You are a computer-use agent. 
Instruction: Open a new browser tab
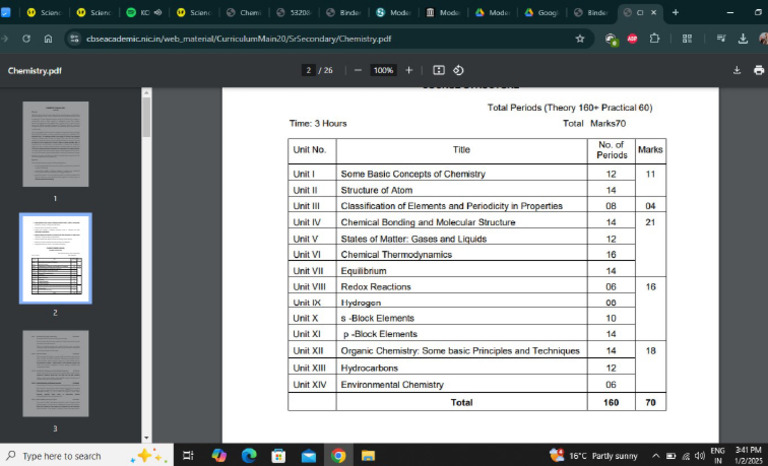click(x=676, y=12)
